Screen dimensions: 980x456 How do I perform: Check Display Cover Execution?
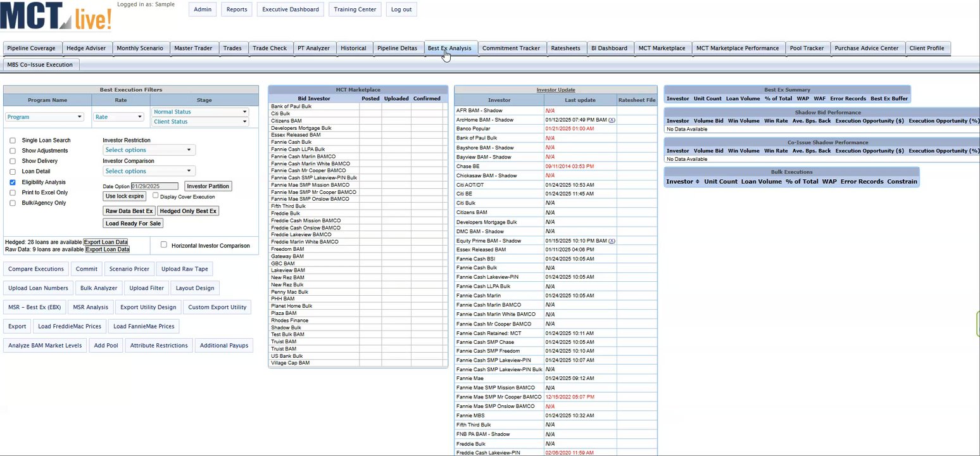(155, 196)
